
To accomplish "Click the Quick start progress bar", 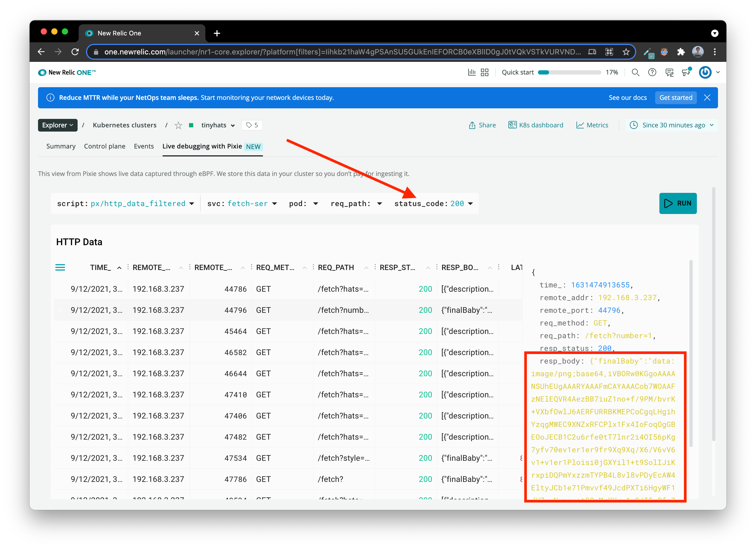I will point(569,72).
